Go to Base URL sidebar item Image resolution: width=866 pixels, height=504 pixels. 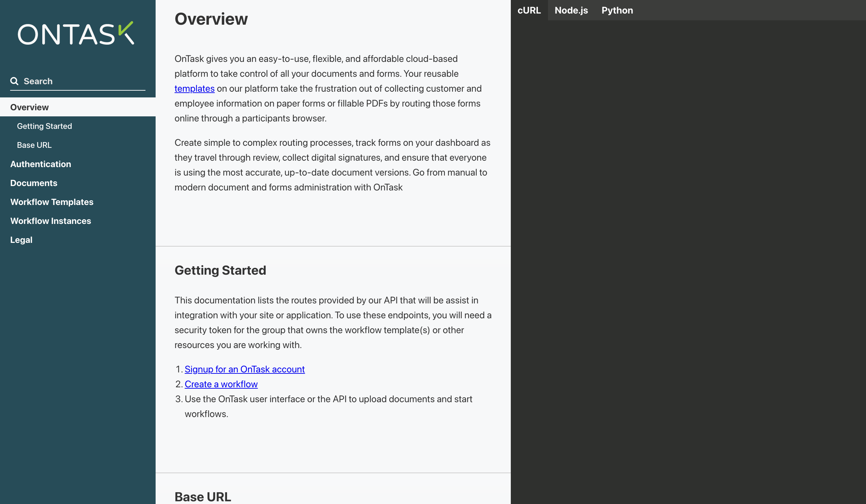point(78,145)
